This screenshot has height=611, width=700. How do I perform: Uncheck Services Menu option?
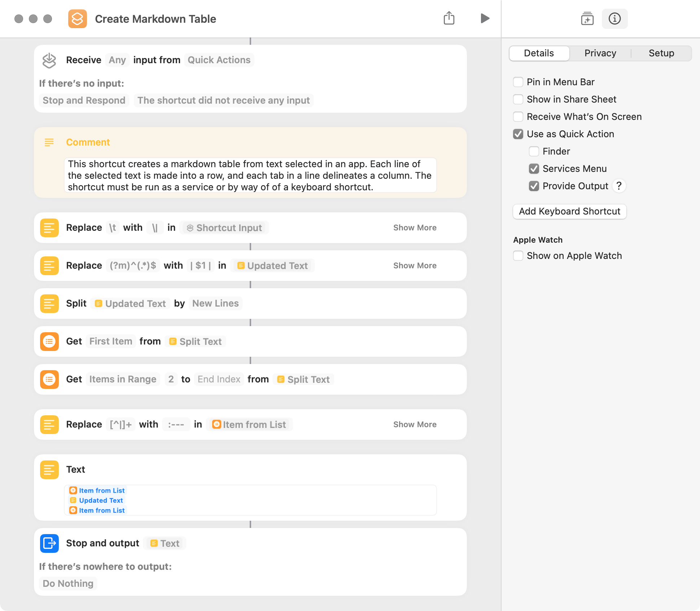click(x=534, y=169)
